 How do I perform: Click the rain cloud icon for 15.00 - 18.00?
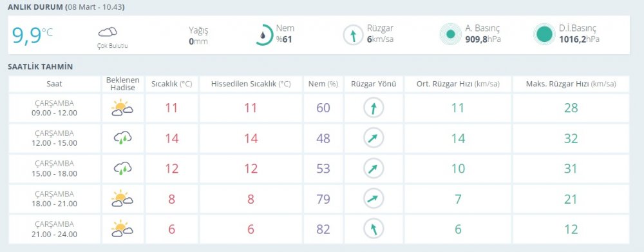[x=122, y=169]
